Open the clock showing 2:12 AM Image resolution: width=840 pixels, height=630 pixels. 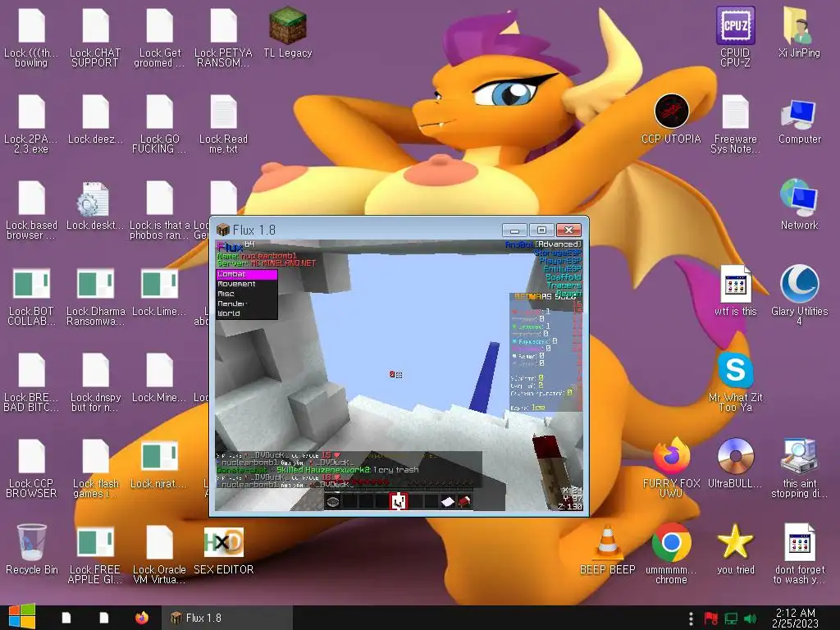click(x=795, y=618)
